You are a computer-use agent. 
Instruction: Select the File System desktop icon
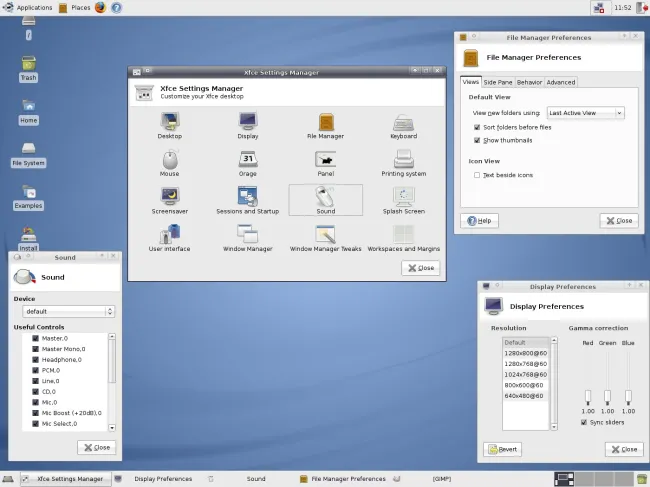[29, 155]
